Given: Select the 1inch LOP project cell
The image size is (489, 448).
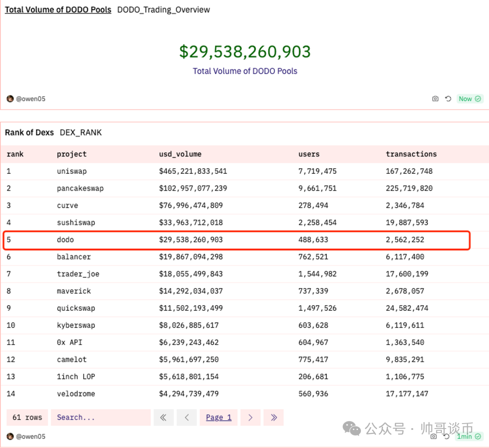Looking at the screenshot, I should (x=76, y=377).
